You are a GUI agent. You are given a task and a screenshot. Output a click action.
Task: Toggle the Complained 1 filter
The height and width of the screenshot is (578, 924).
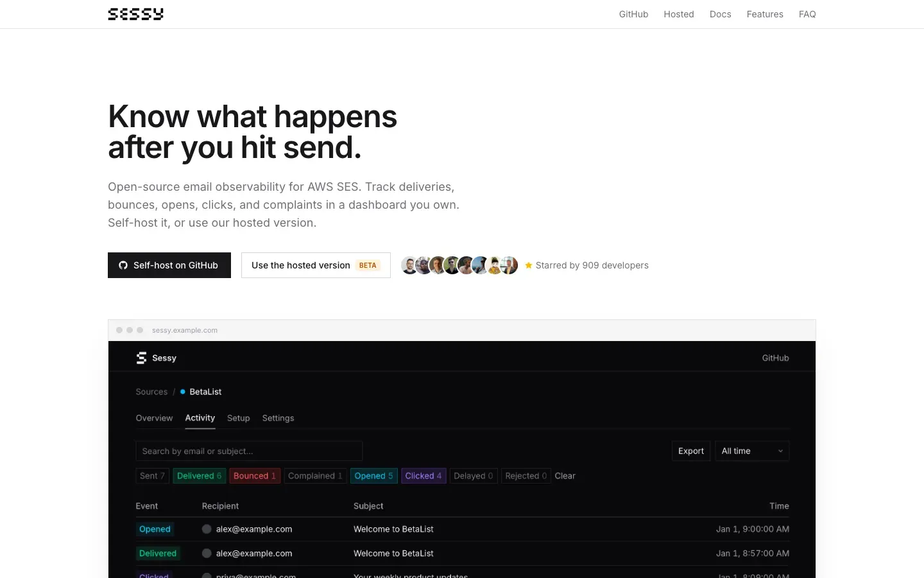tap(315, 476)
